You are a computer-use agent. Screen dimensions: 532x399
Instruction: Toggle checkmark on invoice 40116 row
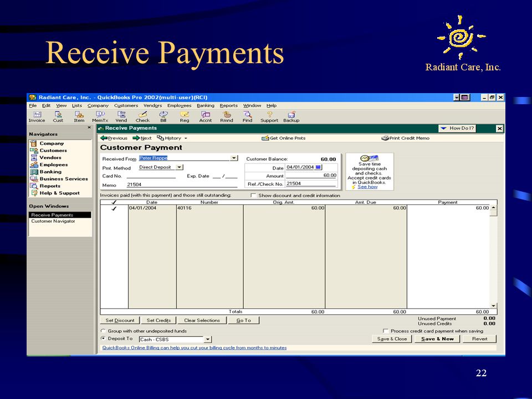tap(114, 208)
